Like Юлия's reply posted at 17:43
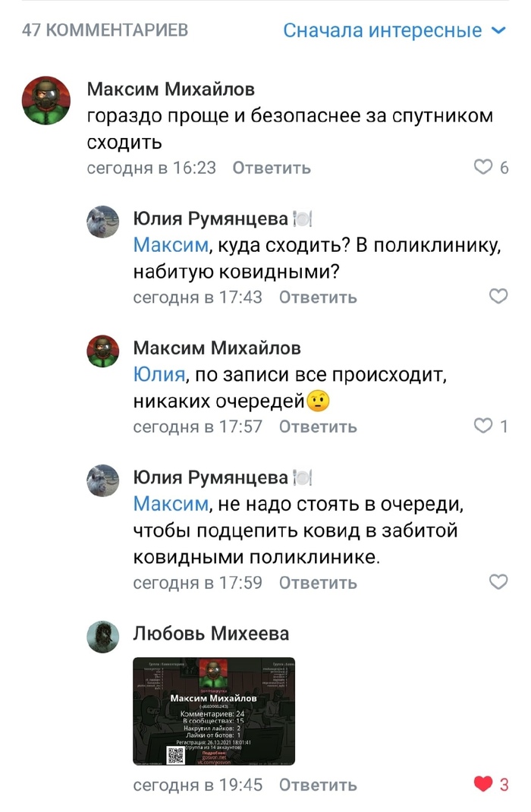 (x=498, y=296)
